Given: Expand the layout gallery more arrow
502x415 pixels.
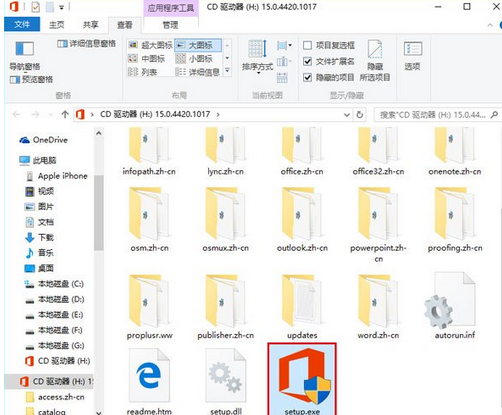Looking at the screenshot, I should (227, 71).
